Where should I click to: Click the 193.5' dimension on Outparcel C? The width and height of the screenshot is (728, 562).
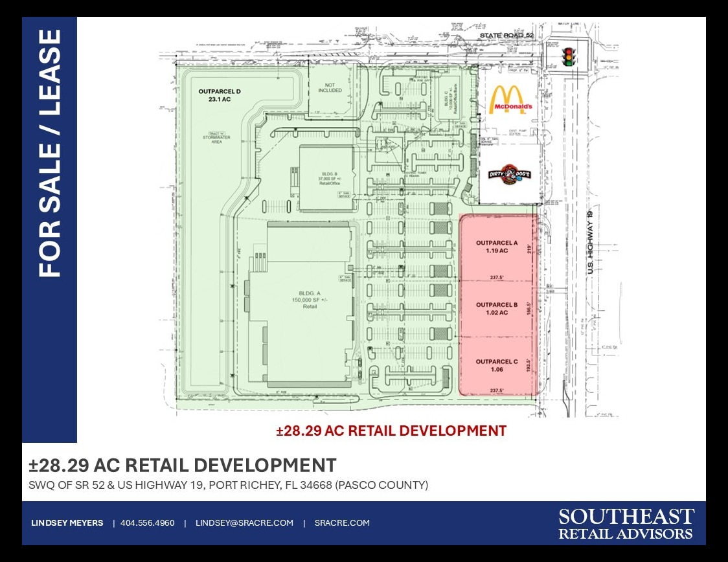pyautogui.click(x=529, y=365)
